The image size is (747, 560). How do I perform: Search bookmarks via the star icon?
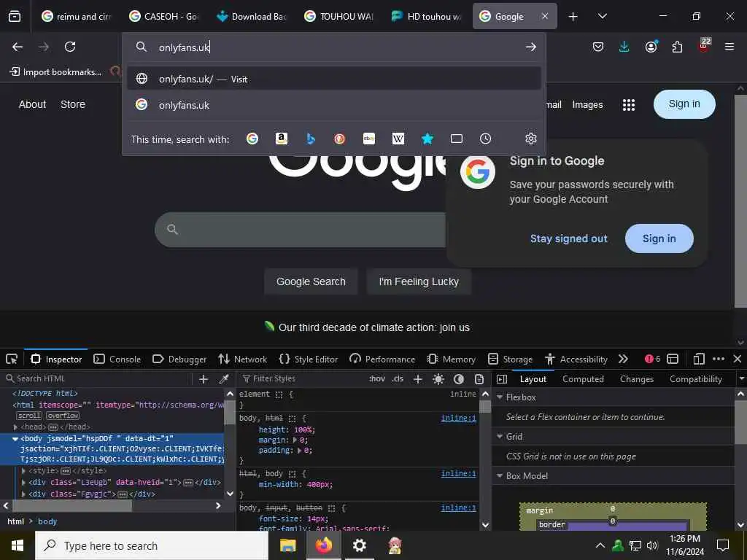click(x=427, y=139)
